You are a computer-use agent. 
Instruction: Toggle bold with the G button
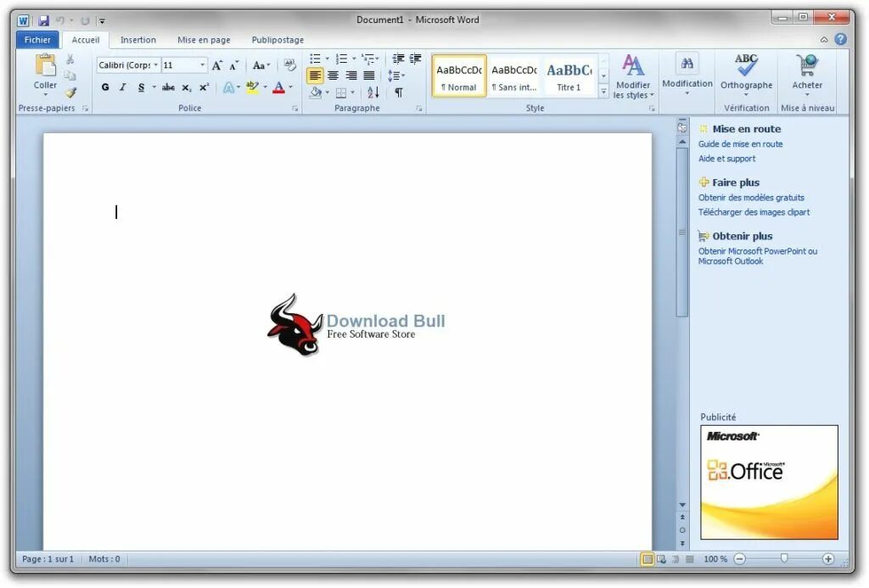click(x=105, y=87)
